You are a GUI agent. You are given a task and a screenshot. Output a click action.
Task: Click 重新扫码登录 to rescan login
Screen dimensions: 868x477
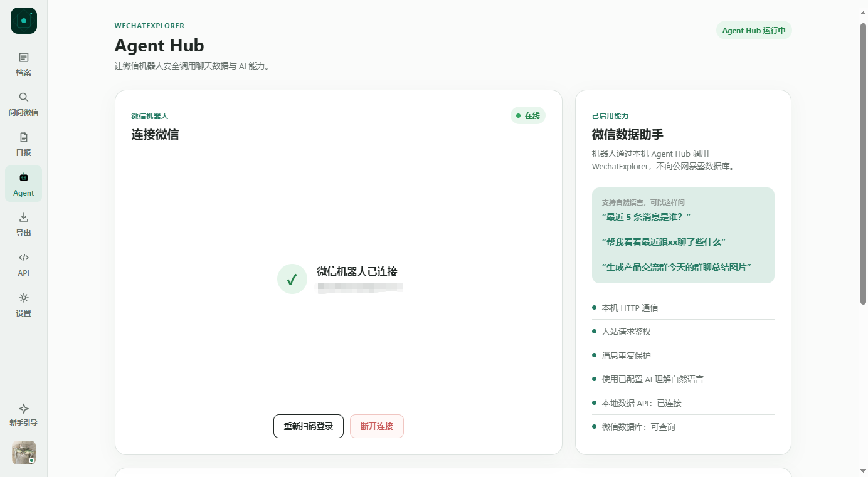309,426
